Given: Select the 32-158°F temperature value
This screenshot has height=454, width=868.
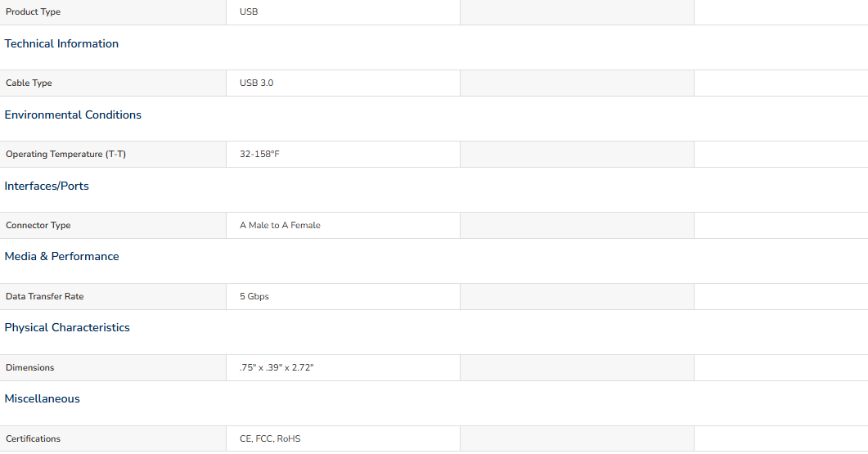Looking at the screenshot, I should (x=259, y=154).
